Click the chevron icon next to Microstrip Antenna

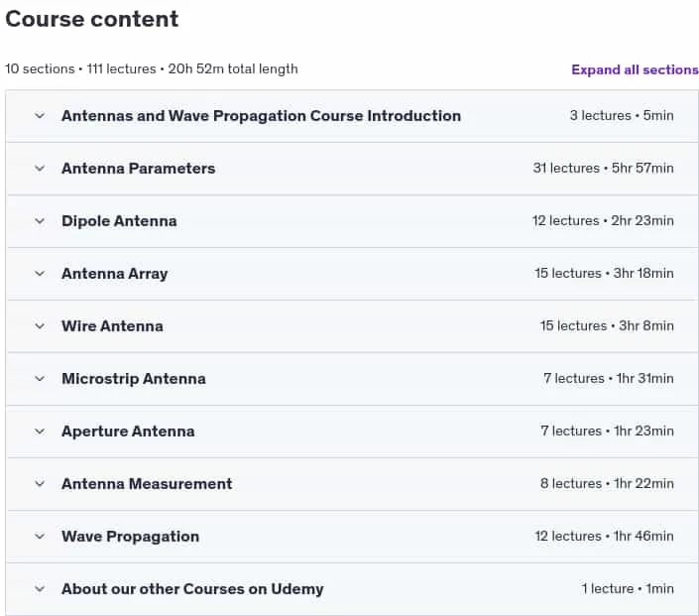pyautogui.click(x=40, y=379)
